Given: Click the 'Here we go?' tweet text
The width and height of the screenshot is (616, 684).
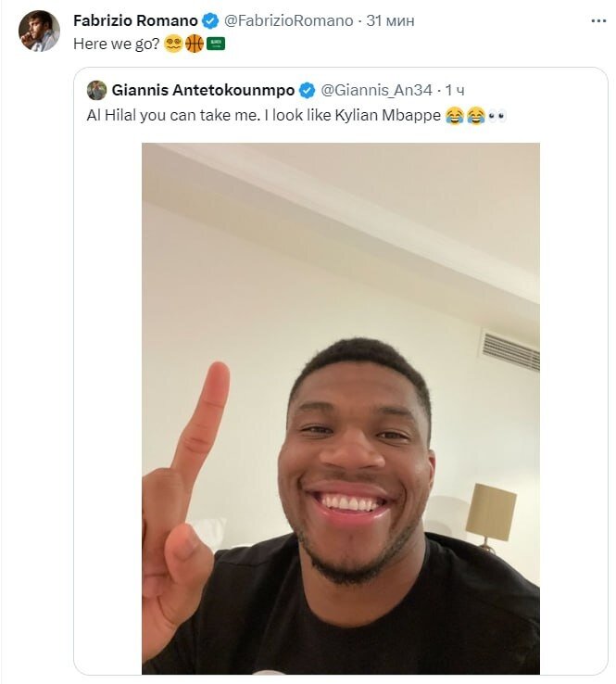Looking at the screenshot, I should tap(117, 44).
